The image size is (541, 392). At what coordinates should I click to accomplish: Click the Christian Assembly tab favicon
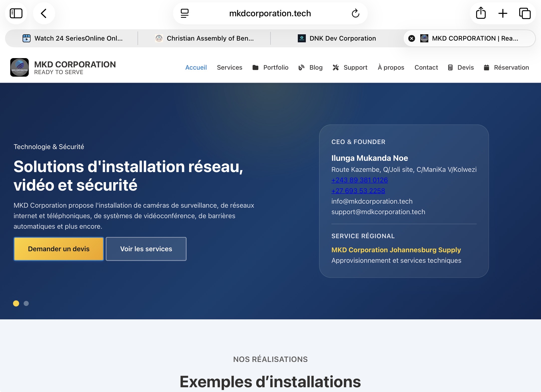click(x=159, y=38)
